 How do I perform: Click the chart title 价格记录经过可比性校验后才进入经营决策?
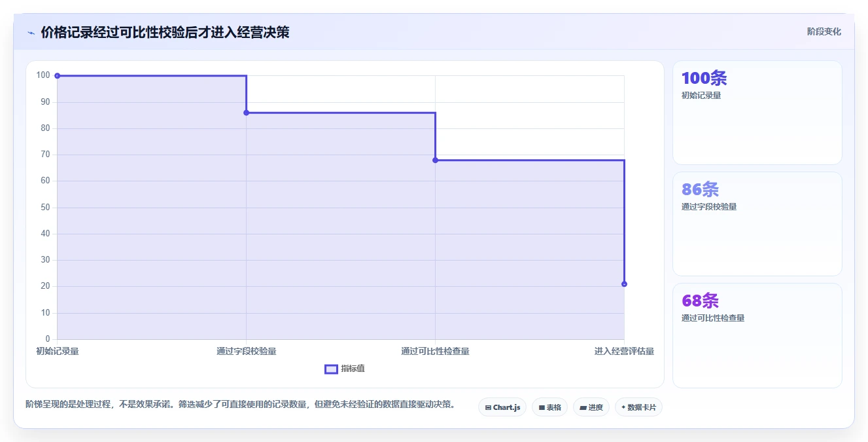coord(165,32)
